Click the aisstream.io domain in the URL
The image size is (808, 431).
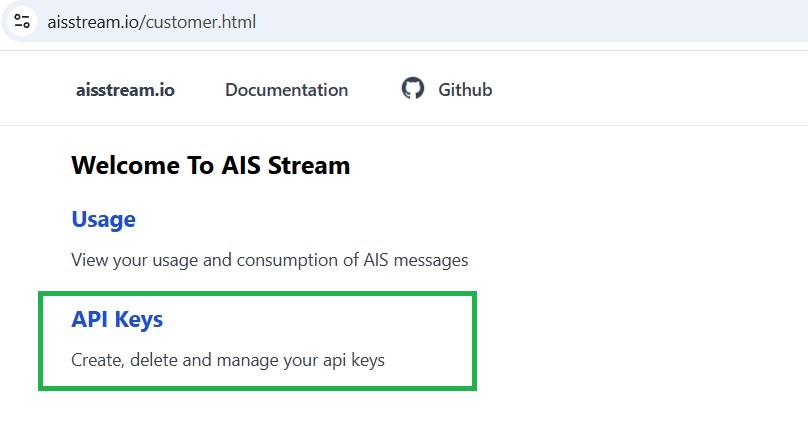[x=94, y=21]
